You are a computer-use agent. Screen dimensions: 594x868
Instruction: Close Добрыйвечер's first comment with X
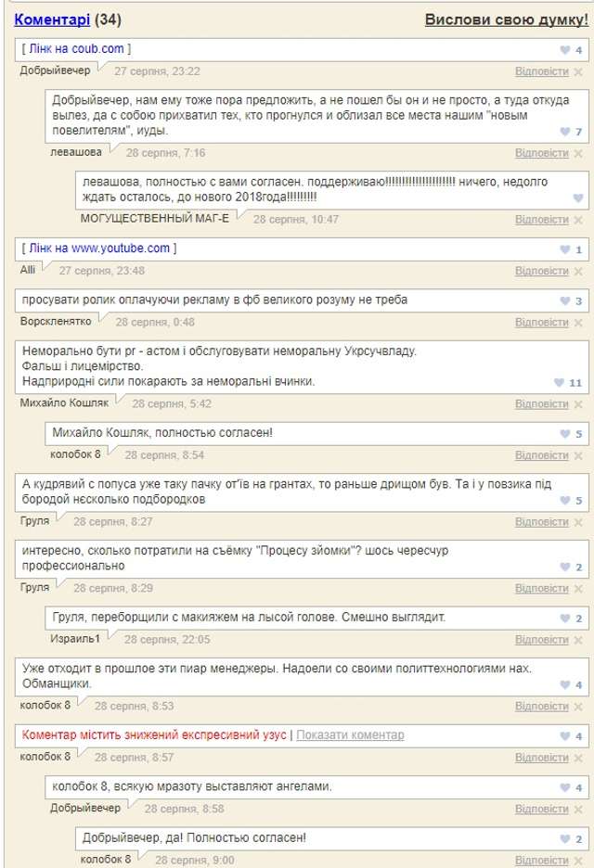tap(578, 71)
